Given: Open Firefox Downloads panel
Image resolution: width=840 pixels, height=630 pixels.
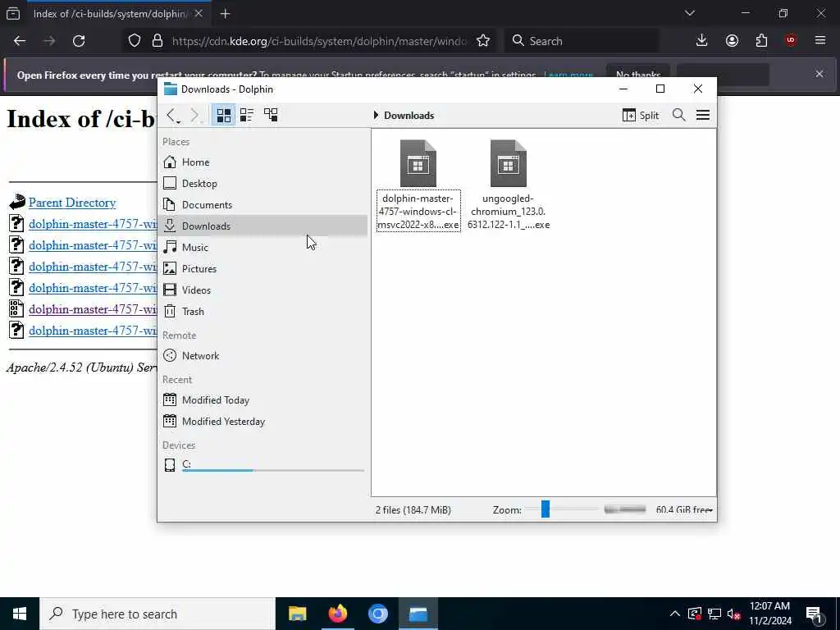Looking at the screenshot, I should 702,41.
